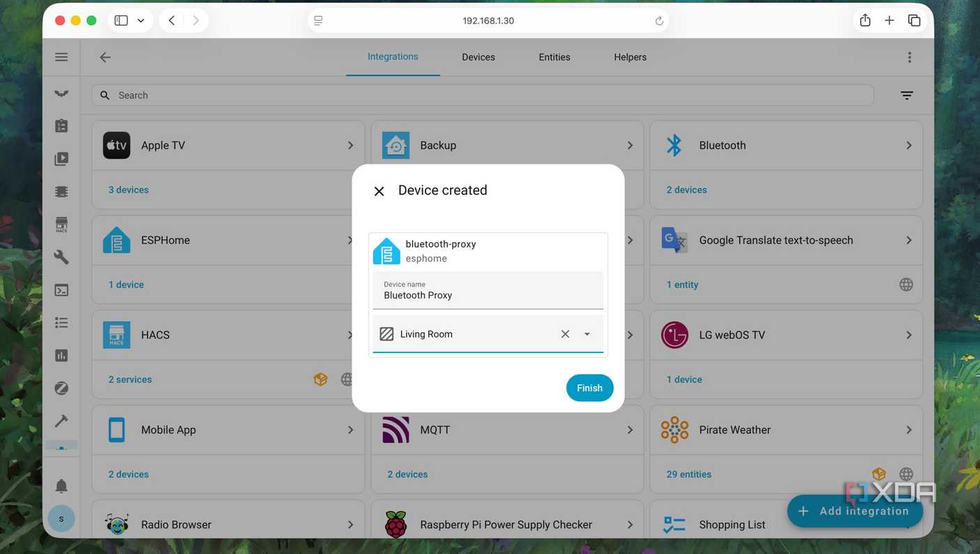Click the globe icon on Google Translate card
Viewport: 980px width, 554px height.
tap(906, 285)
